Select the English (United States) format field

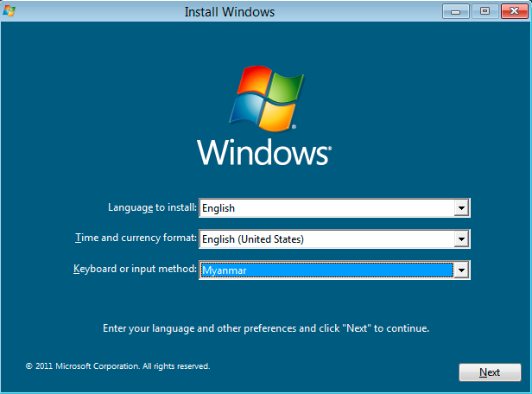[334, 239]
